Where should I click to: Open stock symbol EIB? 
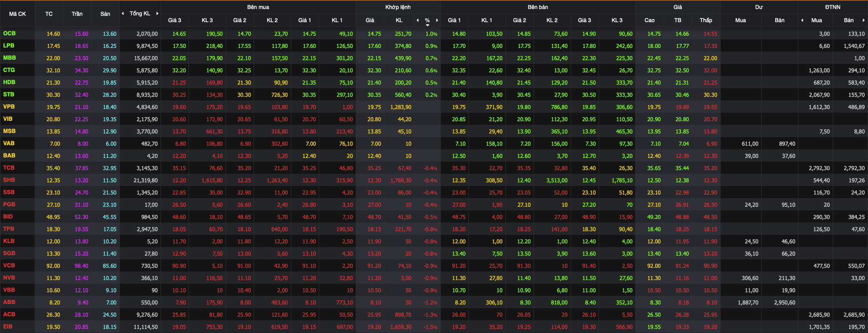(x=8, y=327)
